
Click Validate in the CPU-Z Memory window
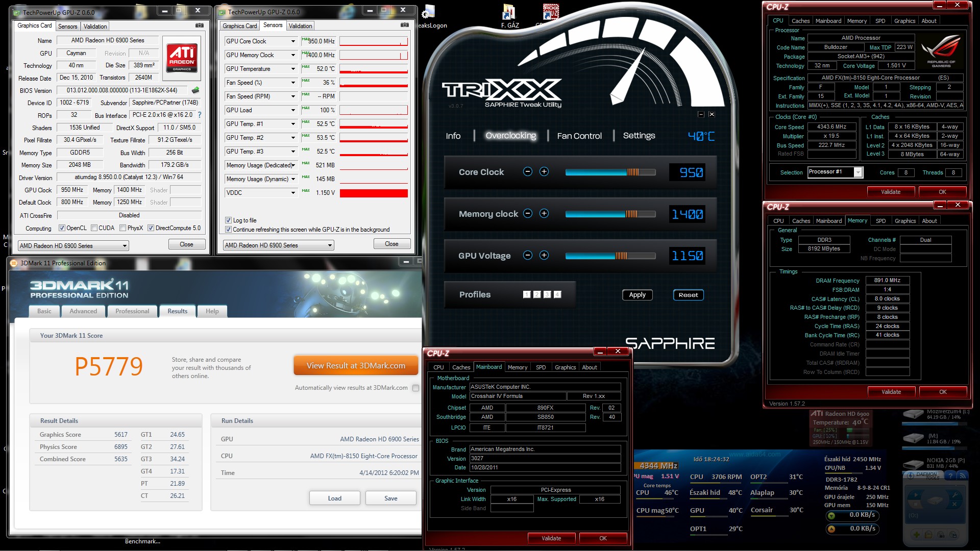click(891, 392)
